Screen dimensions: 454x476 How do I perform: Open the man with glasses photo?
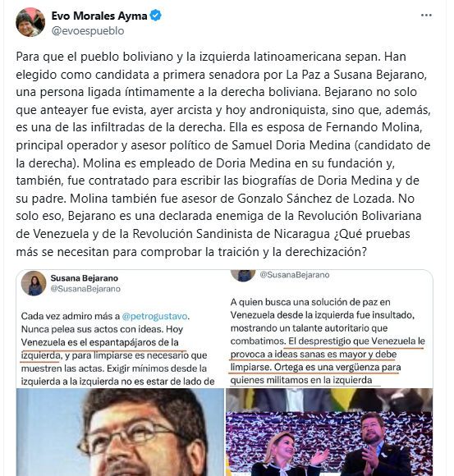(x=120, y=432)
